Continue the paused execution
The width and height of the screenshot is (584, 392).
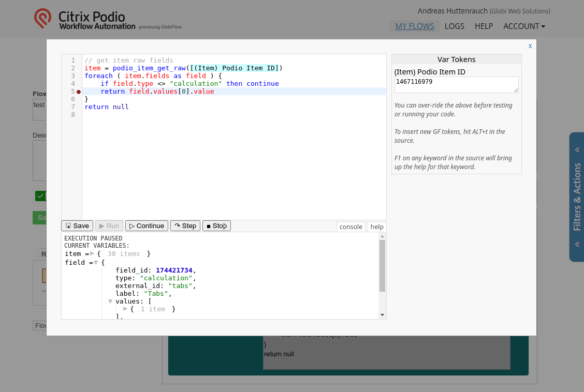point(147,226)
